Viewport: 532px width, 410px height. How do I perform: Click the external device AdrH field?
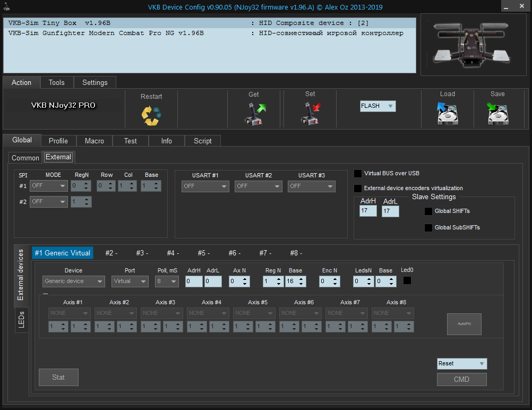(x=194, y=281)
